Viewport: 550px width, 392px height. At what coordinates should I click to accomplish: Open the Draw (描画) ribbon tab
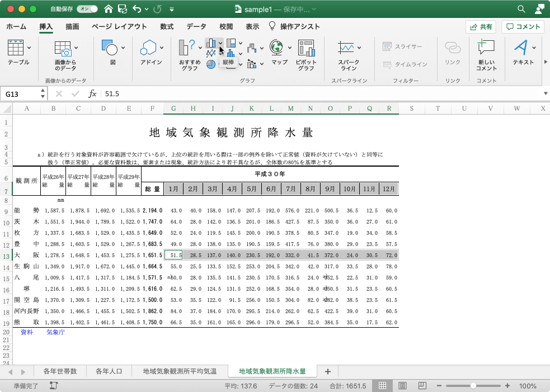click(72, 27)
